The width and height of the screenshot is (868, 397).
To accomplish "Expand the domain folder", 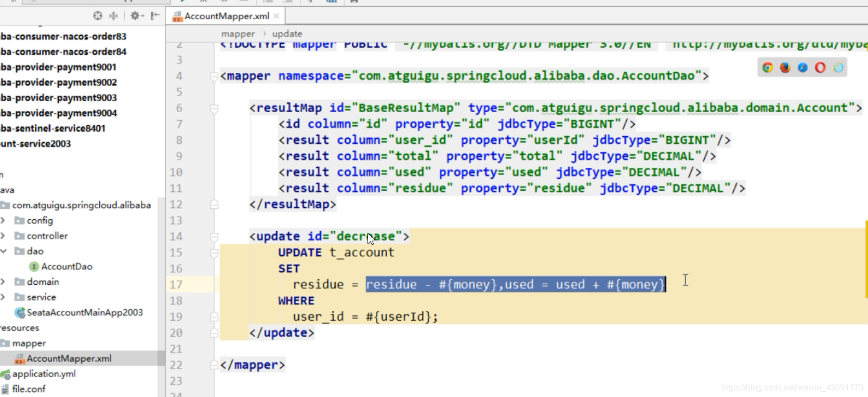I will click(3, 282).
